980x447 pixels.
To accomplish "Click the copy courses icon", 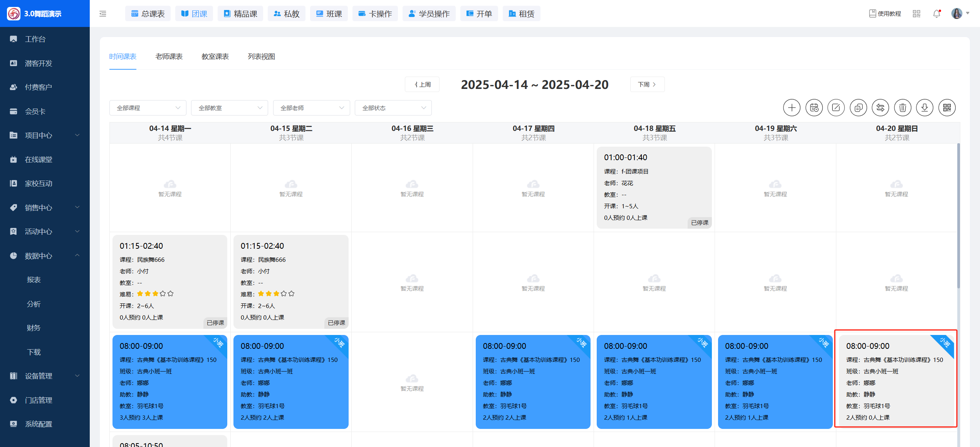I will click(x=858, y=108).
